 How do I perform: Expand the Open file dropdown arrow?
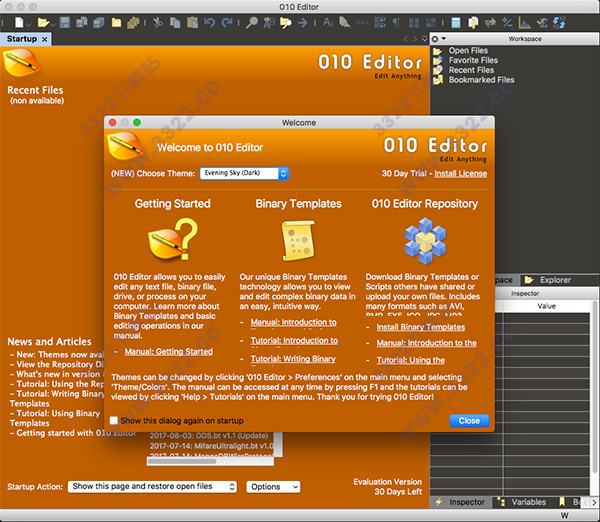53,24
